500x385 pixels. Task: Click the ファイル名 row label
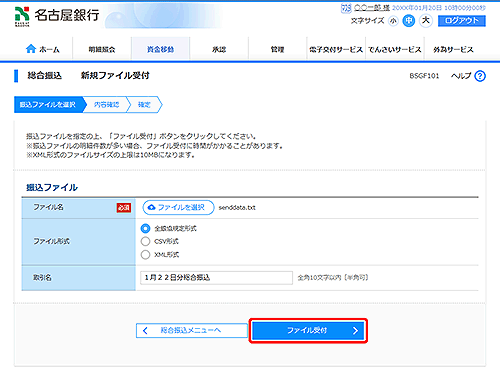pos(48,207)
